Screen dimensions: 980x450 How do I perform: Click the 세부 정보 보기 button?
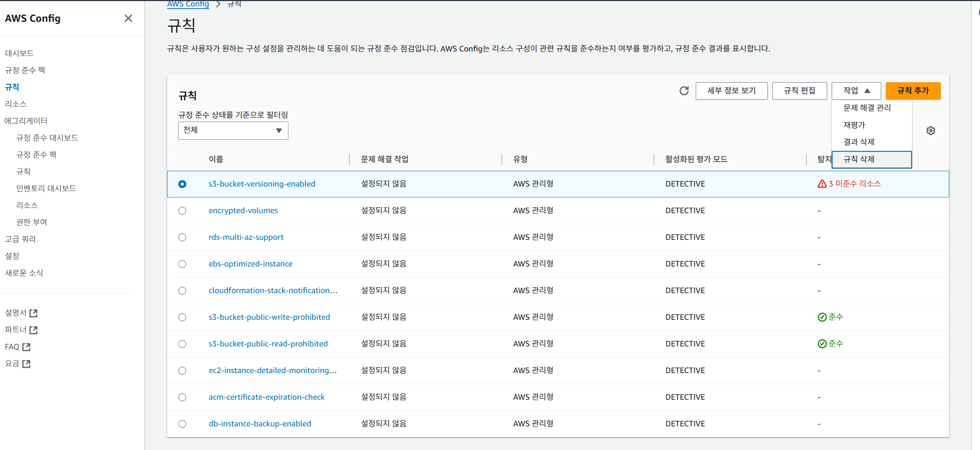(x=731, y=91)
